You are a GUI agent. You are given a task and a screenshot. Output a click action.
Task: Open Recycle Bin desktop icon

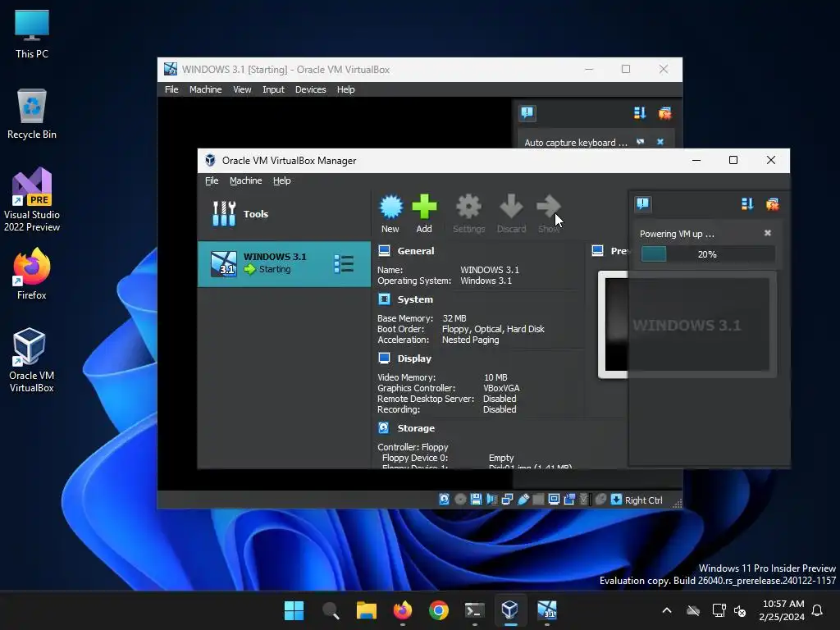pyautogui.click(x=32, y=115)
